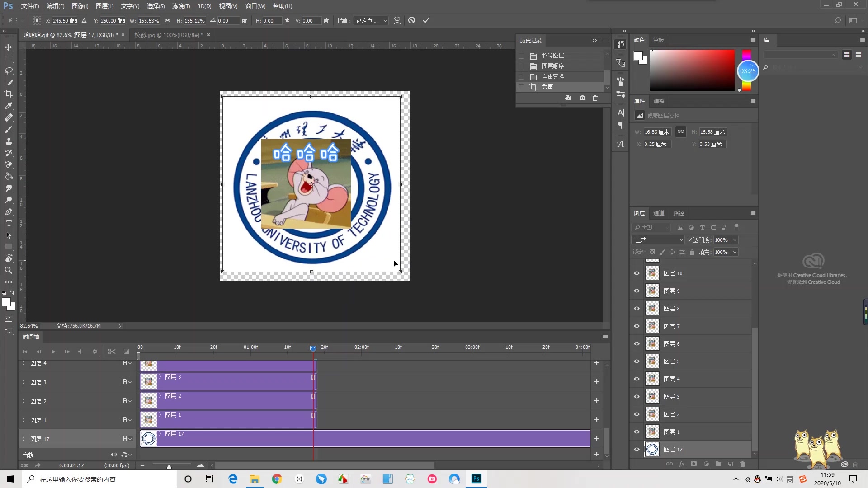
Task: Switch to 色板 swatches tab
Action: [658, 40]
